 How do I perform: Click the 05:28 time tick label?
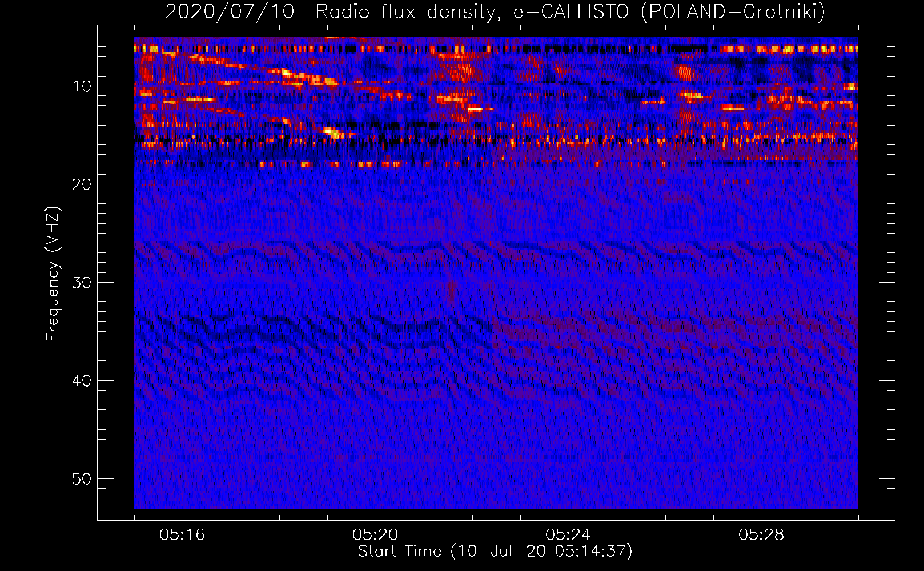[x=761, y=535]
